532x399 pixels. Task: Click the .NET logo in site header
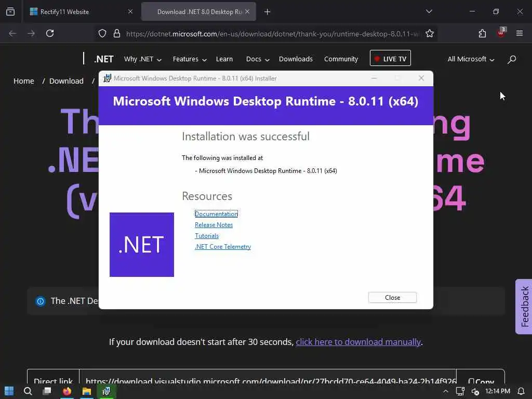pos(103,59)
